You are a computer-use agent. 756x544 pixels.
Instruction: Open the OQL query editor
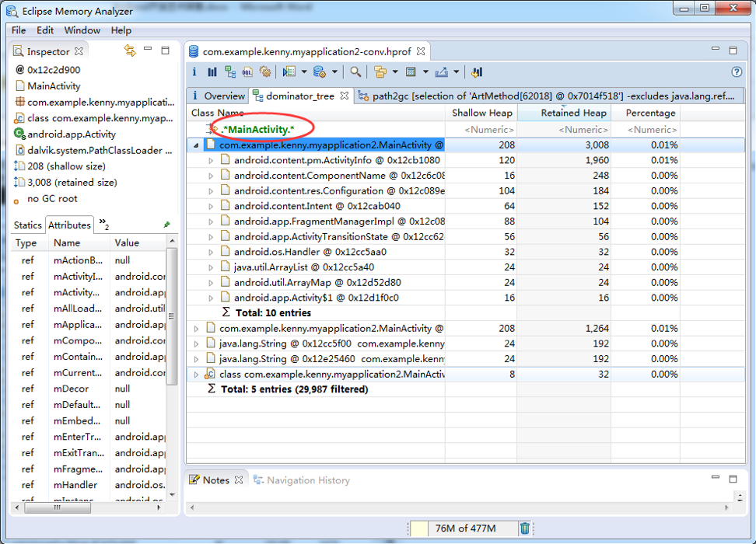[247, 72]
